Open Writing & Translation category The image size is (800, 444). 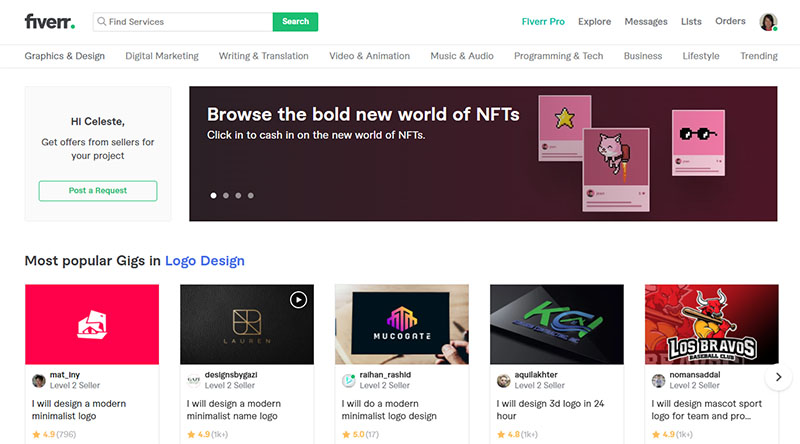coord(264,56)
